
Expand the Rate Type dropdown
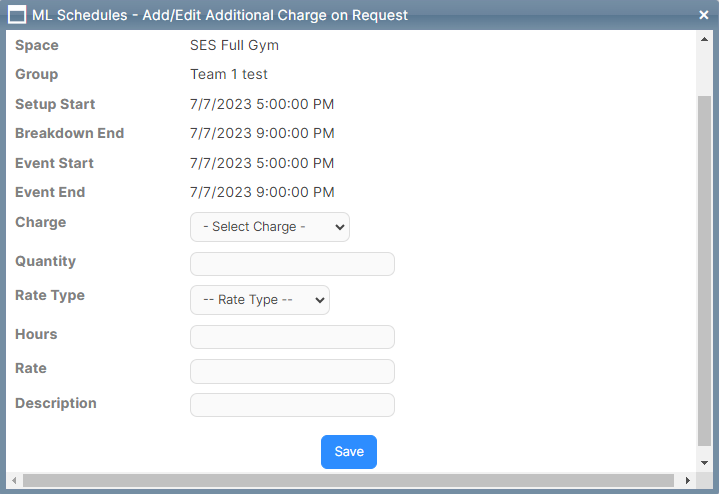[x=260, y=300]
